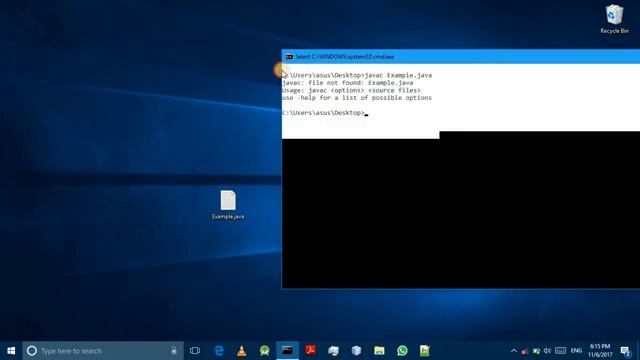Screen dimensions: 640x360
Task: Launch Microsoft Edge from the taskbar
Action: tap(219, 351)
